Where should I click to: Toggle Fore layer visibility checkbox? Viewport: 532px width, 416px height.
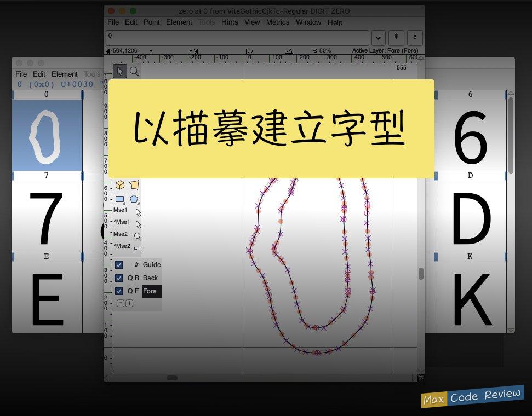(x=119, y=291)
